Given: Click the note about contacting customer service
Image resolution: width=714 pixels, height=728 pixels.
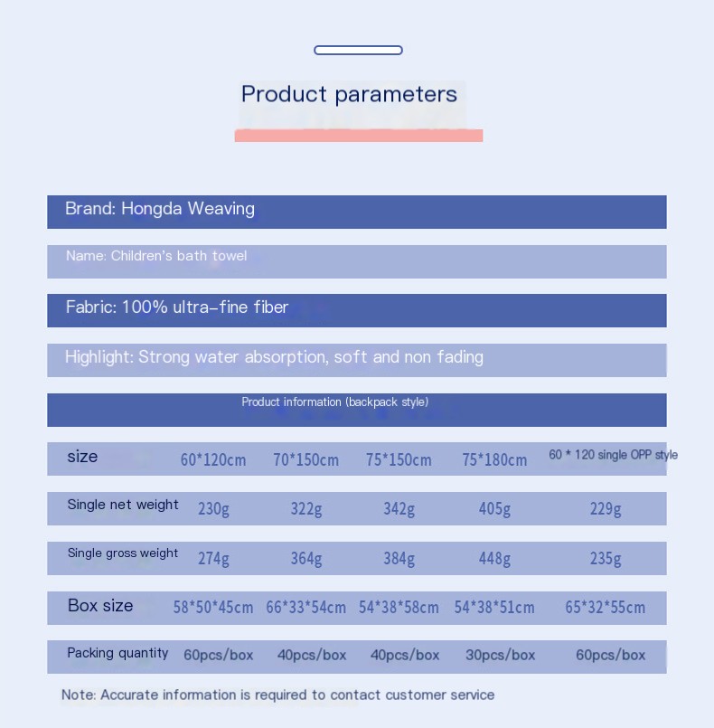Looking at the screenshot, I should coord(278,695).
